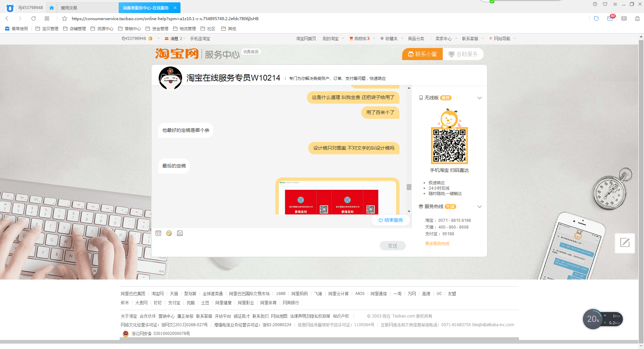This screenshot has width=644, height=349.
Task: Click the feedback edit icon at right edge
Action: [x=625, y=243]
